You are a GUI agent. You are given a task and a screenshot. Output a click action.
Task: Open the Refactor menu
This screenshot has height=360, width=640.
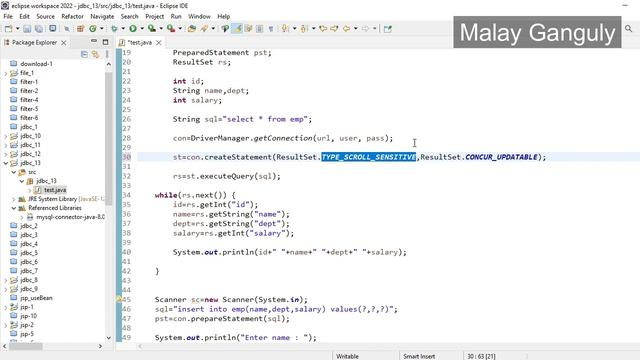pos(72,16)
